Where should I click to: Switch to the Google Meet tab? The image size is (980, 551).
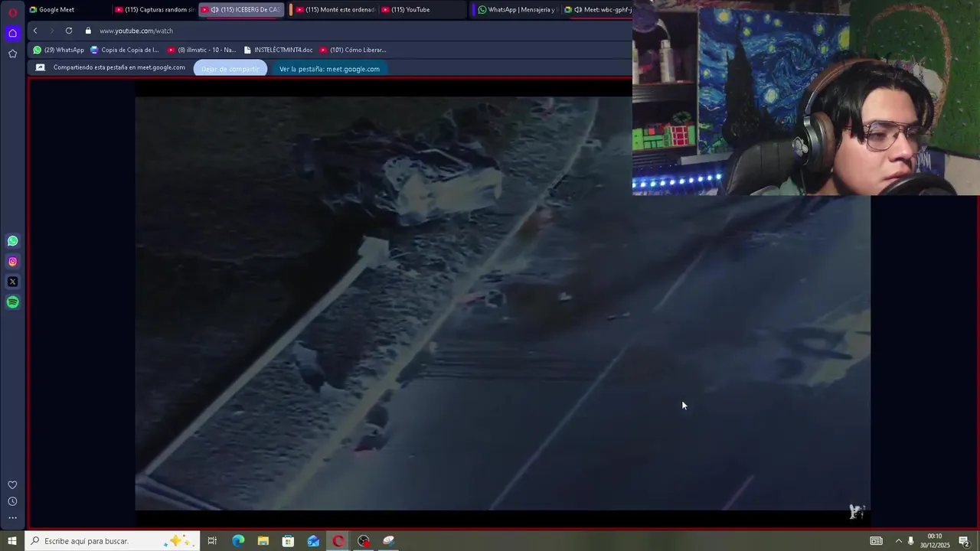(67, 10)
